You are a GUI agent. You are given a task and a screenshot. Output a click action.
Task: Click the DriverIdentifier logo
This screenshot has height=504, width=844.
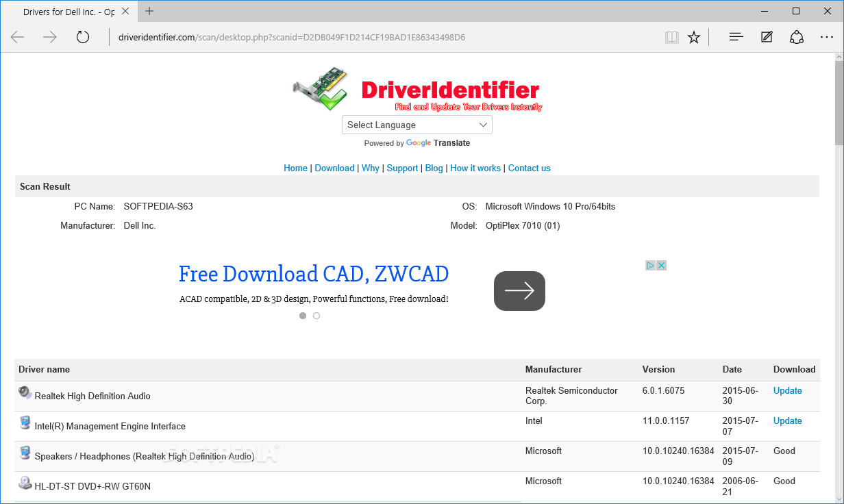[x=417, y=90]
